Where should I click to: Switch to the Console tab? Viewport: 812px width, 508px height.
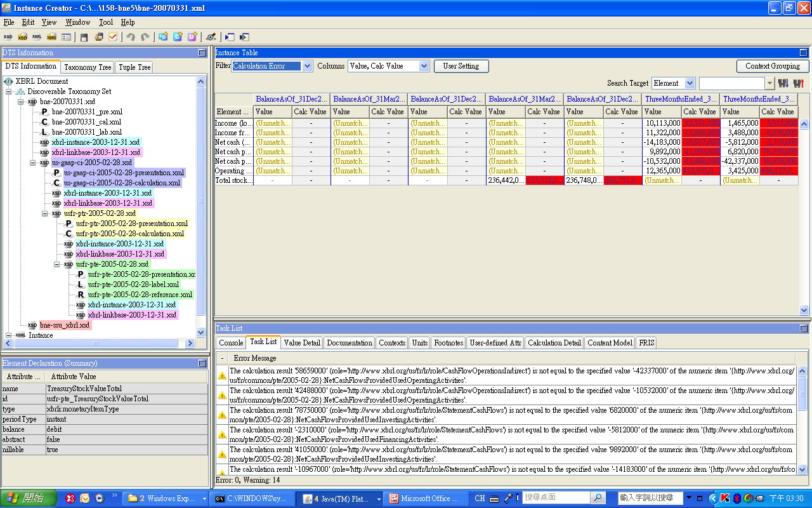(x=231, y=343)
